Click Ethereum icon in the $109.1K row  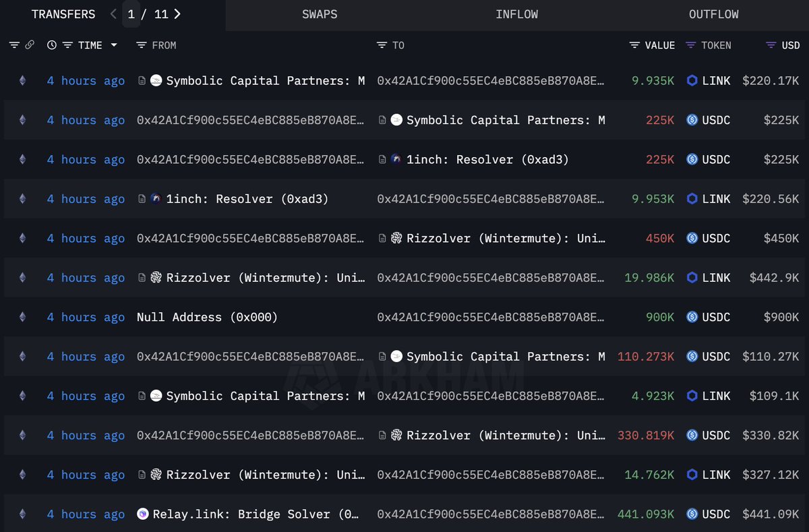coord(22,396)
